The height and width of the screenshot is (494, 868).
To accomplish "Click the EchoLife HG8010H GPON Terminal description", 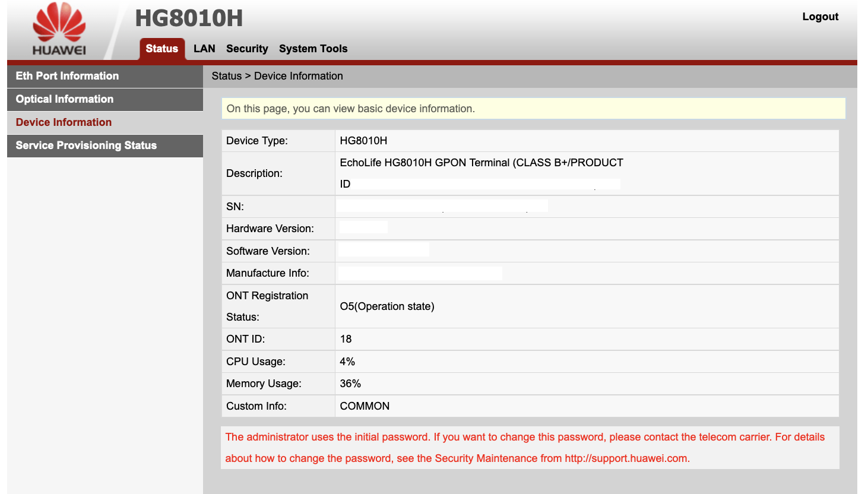I will pos(481,173).
